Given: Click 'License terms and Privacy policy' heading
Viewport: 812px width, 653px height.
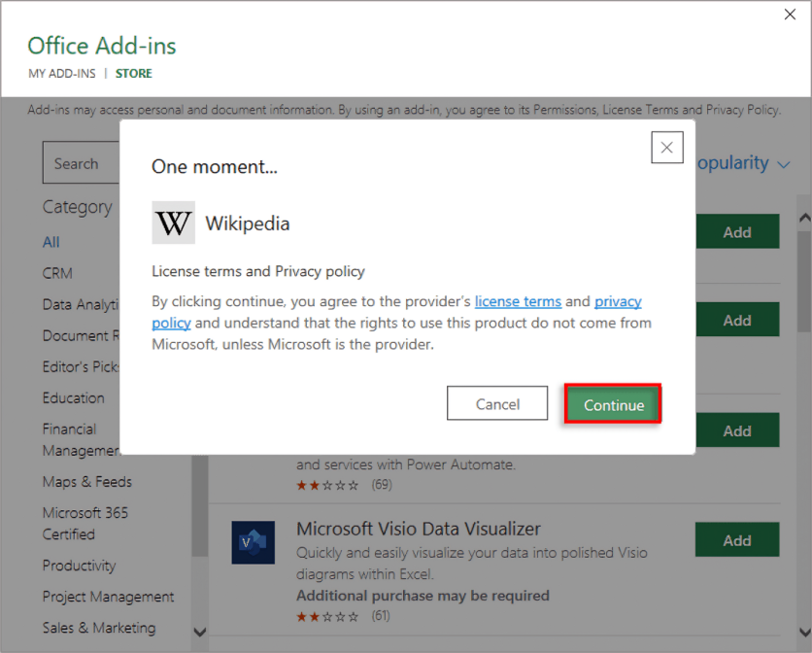Looking at the screenshot, I should click(x=258, y=271).
